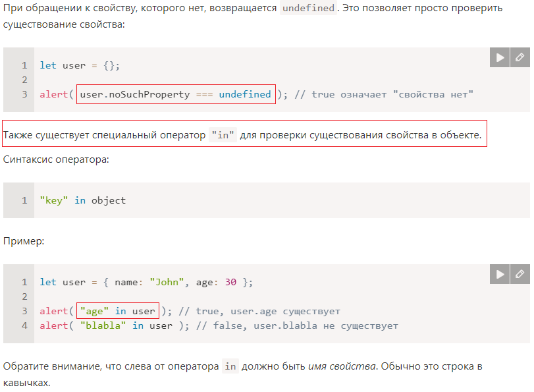Click comment true означает "свойства нет"
The image size is (534, 392).
pos(384,94)
